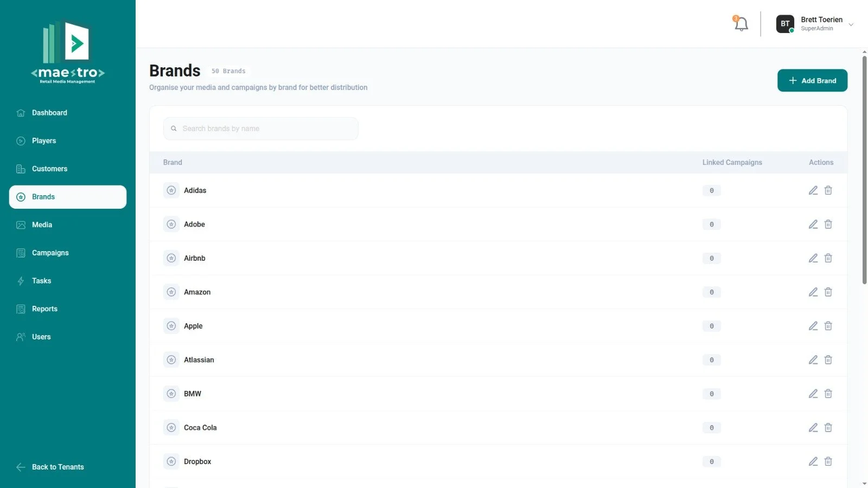This screenshot has height=488, width=868.
Task: Edit the Airbnb brand
Action: 813,258
